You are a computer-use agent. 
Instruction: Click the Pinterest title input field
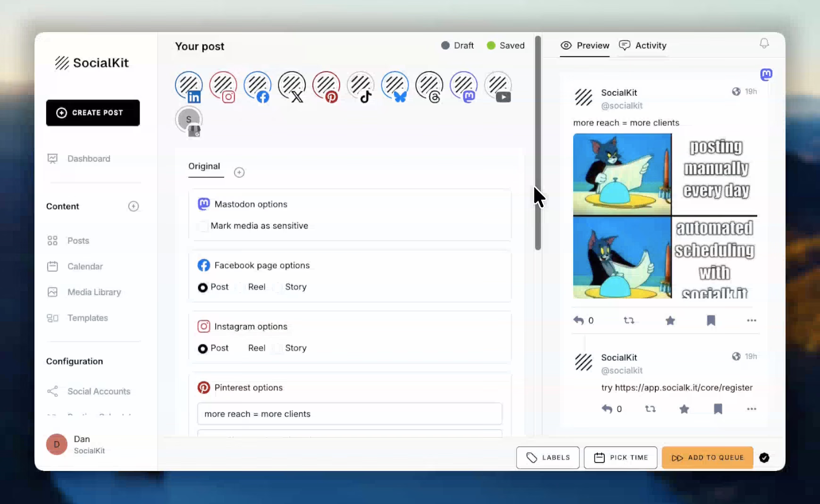coord(349,414)
